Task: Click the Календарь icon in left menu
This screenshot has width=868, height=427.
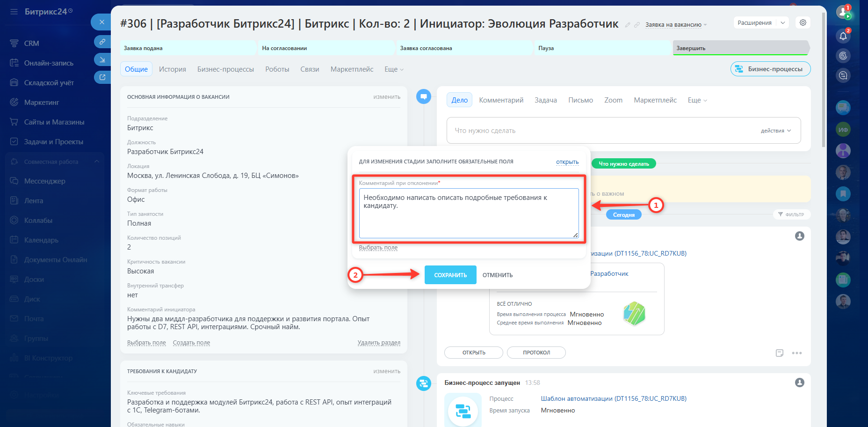Action: [14, 240]
